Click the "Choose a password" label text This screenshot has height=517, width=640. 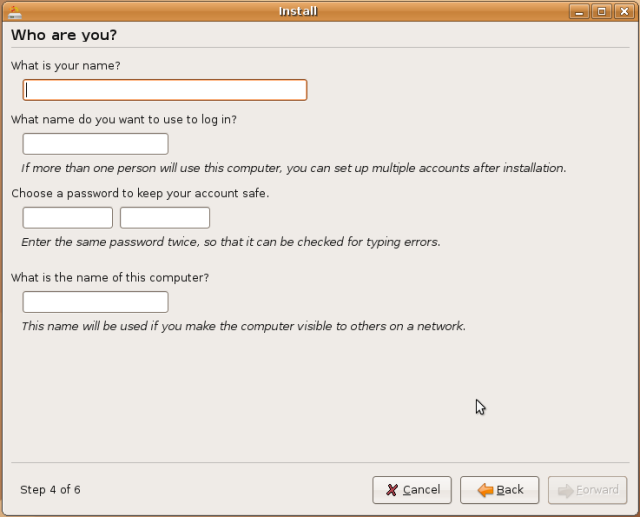[x=140, y=193]
